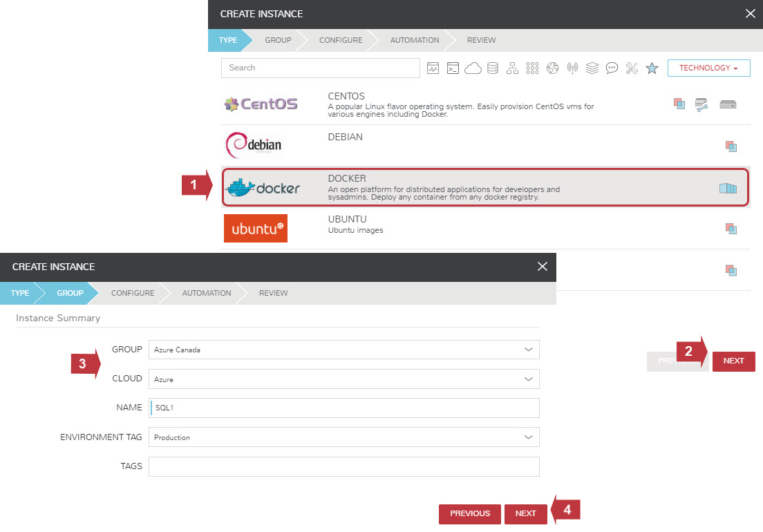Viewport: 763px width, 532px height.
Task: Expand the Group dropdown showing Azure Canada
Action: point(343,350)
